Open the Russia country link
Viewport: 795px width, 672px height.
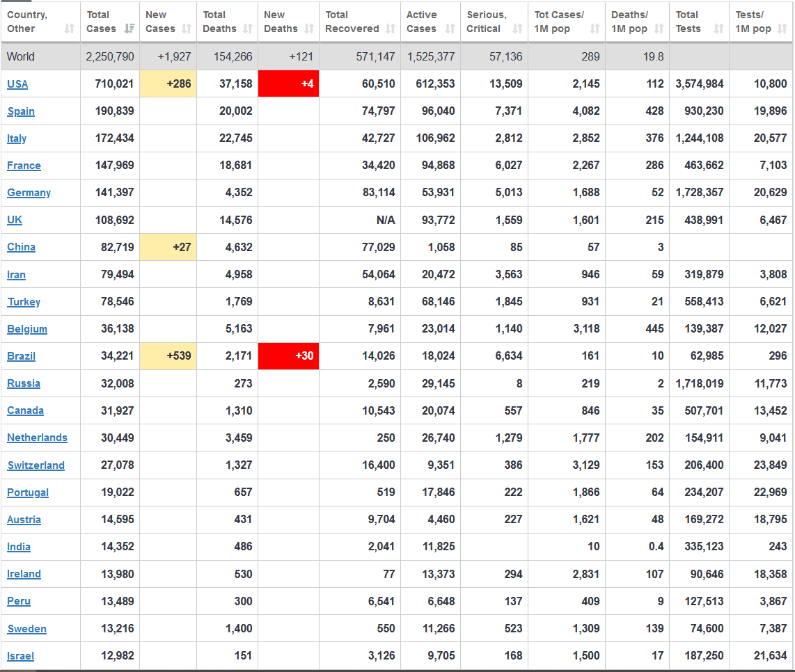point(24,383)
